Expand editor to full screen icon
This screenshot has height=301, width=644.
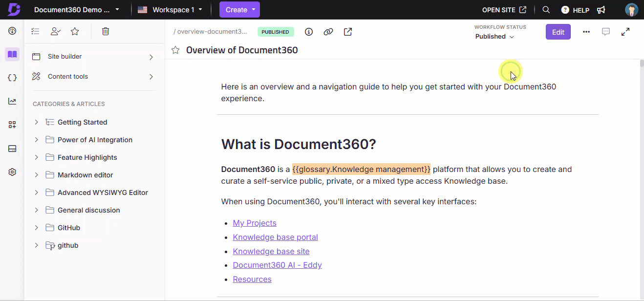[x=625, y=32]
